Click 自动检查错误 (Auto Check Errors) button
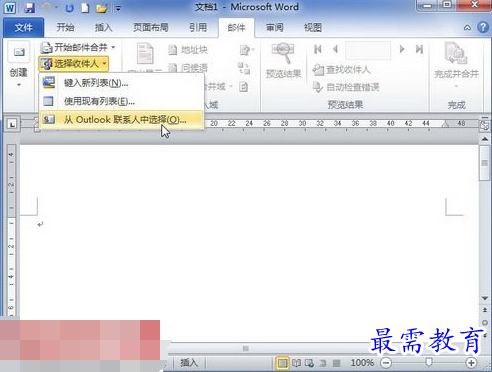Image resolution: width=492 pixels, height=372 pixels. (x=346, y=87)
